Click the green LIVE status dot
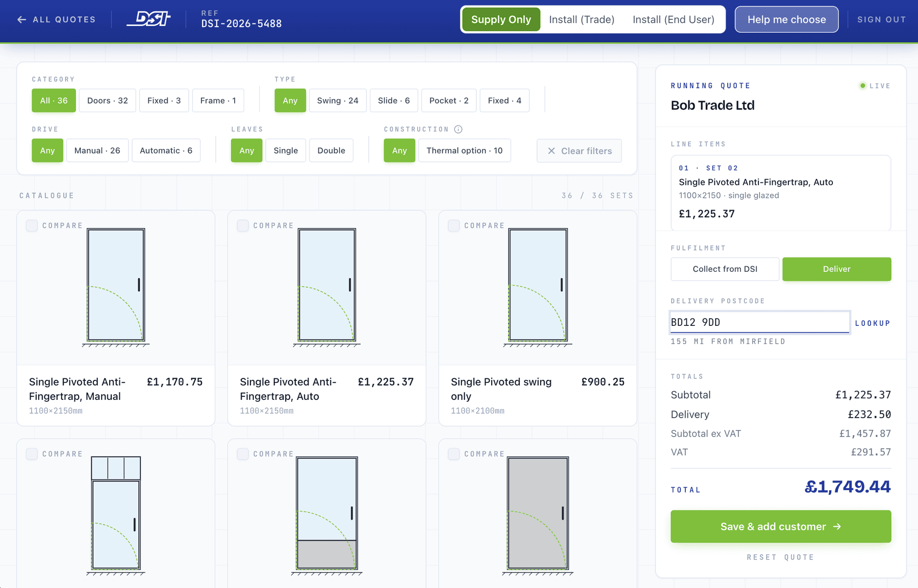Image resolution: width=918 pixels, height=588 pixels. (862, 86)
